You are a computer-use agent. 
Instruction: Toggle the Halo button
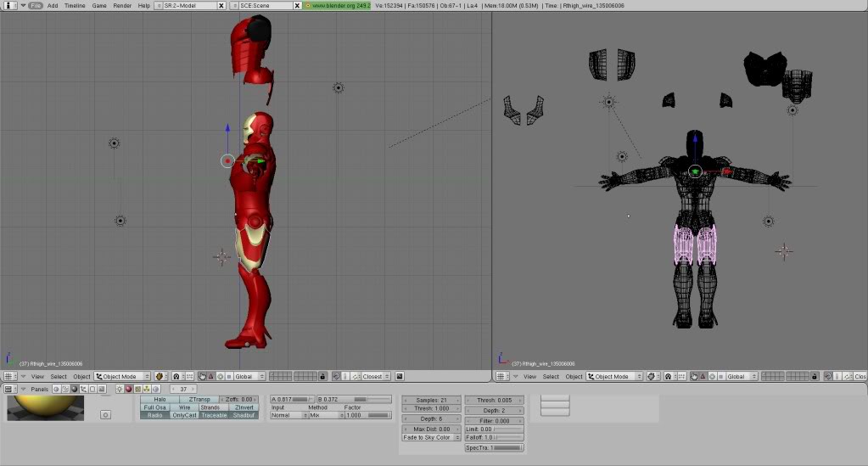(160, 400)
